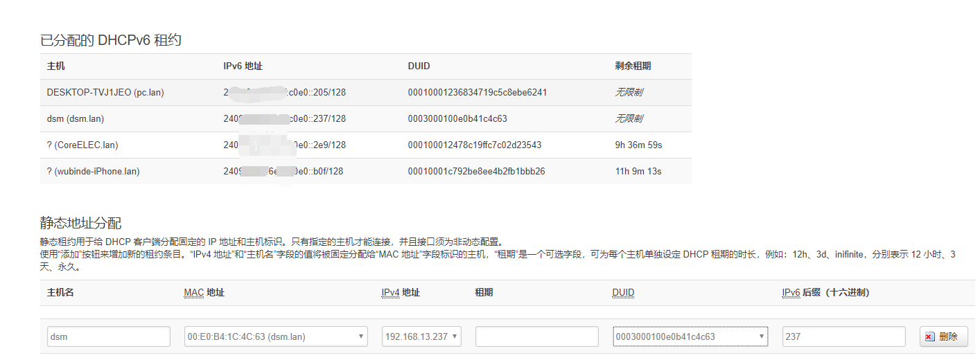Expand the IPv4 address 192.168.13.237 dropdown
980x360 pixels.
coord(421,336)
